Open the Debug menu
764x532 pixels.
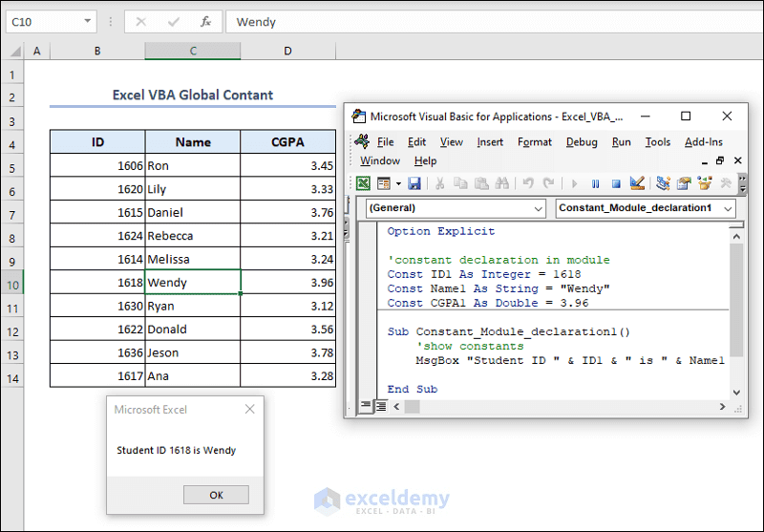pyautogui.click(x=582, y=141)
